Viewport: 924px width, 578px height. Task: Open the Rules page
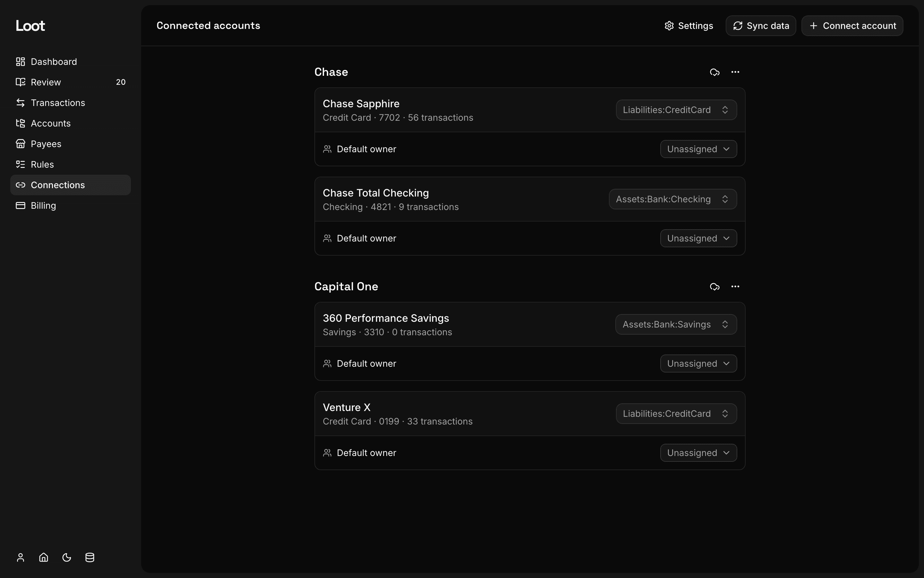(70, 164)
